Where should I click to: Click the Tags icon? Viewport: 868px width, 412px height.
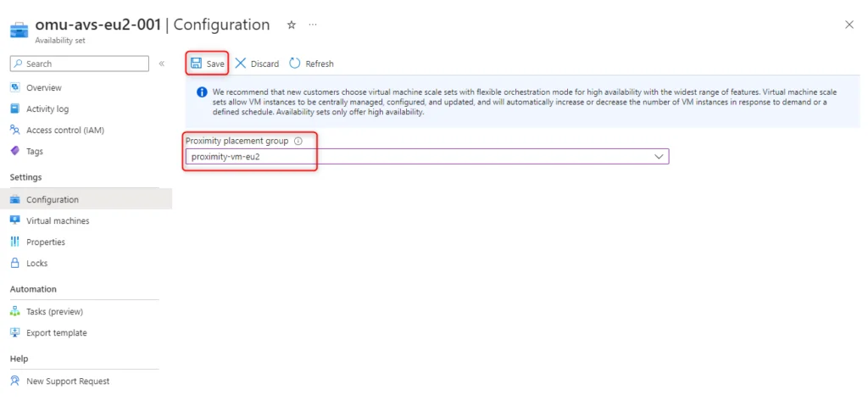point(15,151)
